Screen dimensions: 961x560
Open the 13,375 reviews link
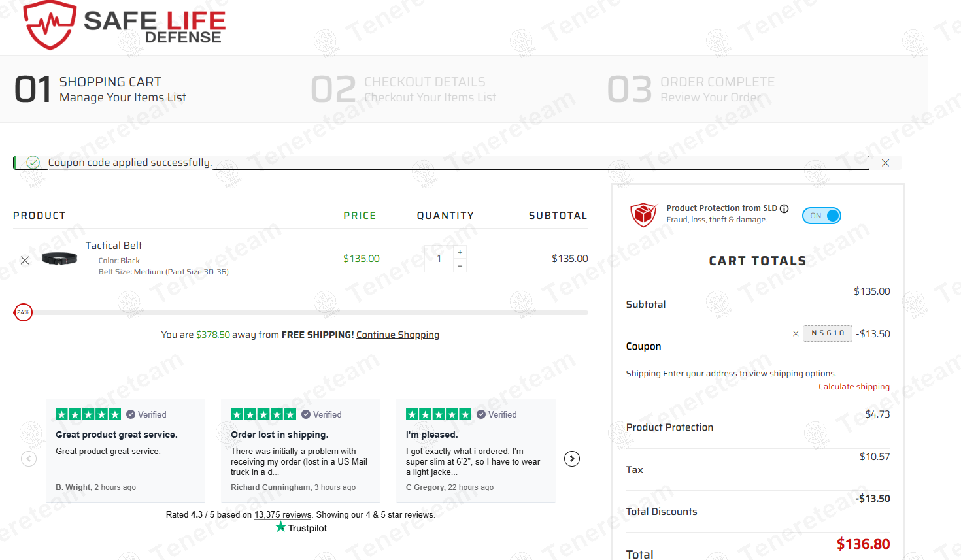[x=282, y=514]
